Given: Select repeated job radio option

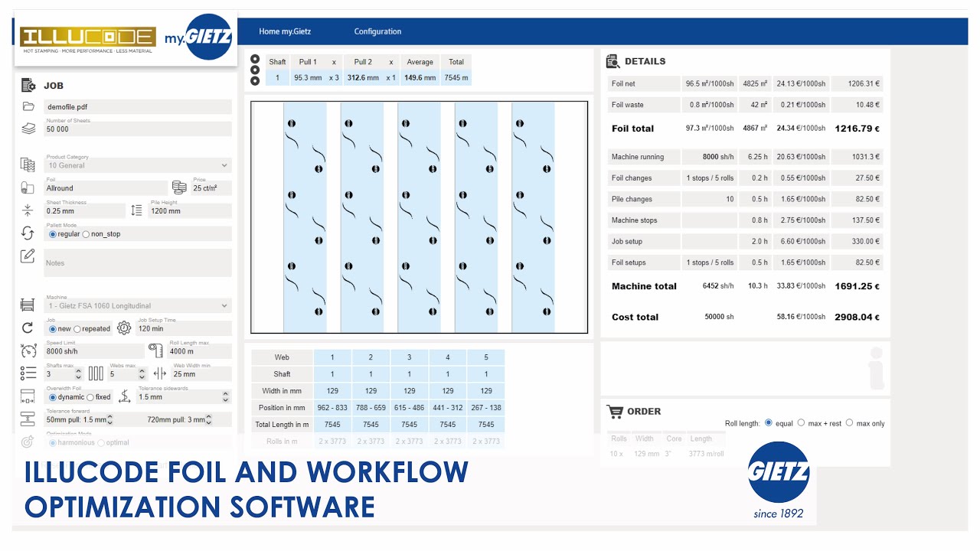Looking at the screenshot, I should 77,329.
